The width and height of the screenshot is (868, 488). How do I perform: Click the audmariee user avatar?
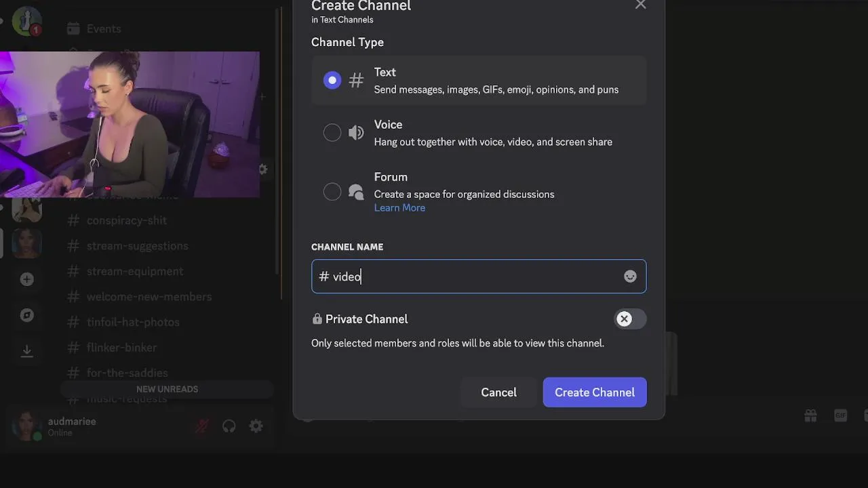(27, 426)
